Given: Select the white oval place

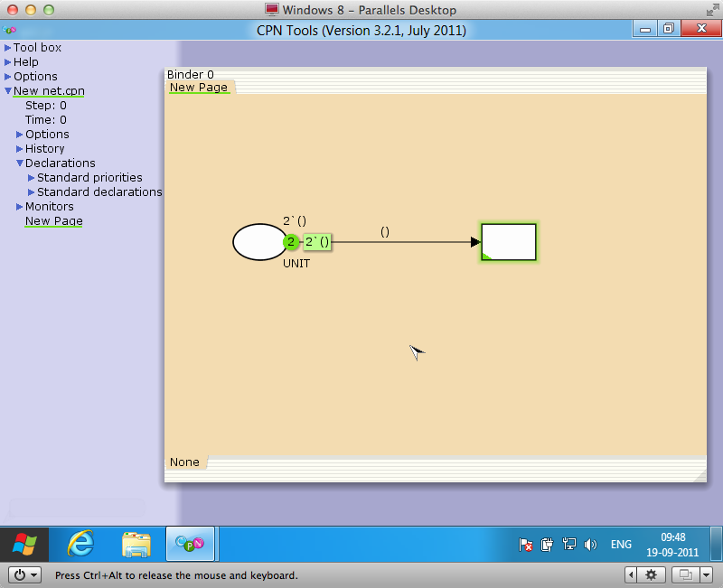Looking at the screenshot, I should pyautogui.click(x=259, y=242).
